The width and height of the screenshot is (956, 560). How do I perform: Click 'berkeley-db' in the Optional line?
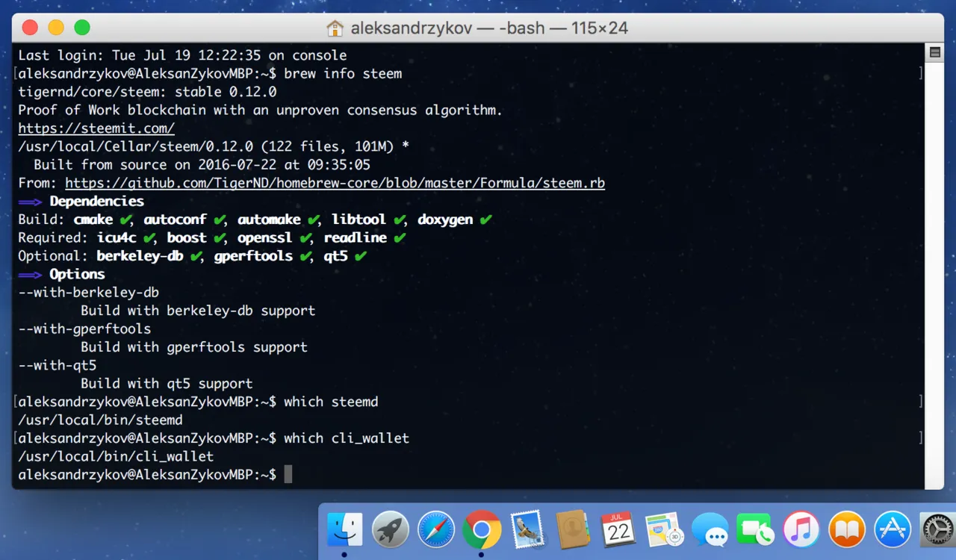pos(140,256)
